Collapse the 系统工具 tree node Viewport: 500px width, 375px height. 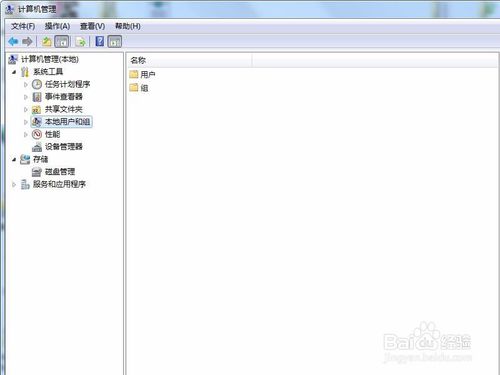pyautogui.click(x=14, y=72)
